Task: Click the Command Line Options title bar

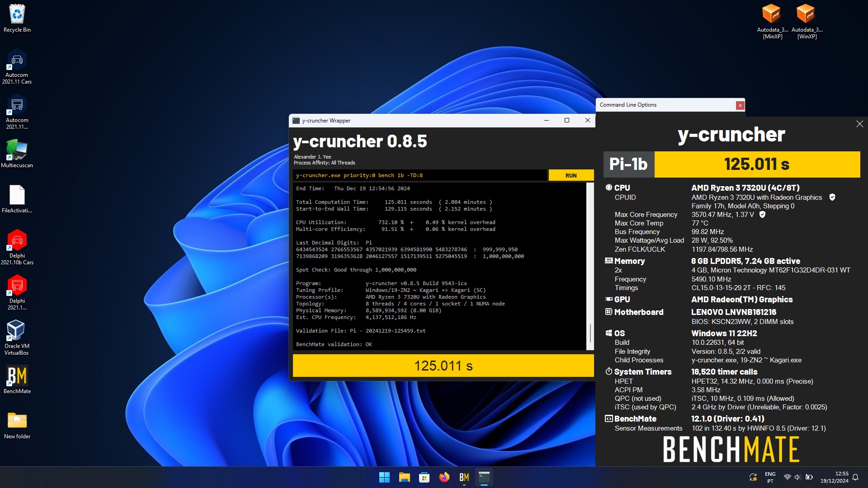Action: pos(666,105)
